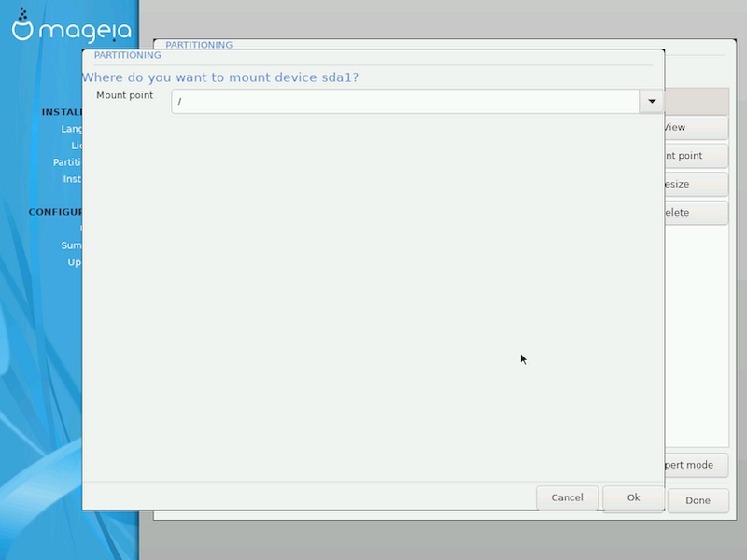Screen dimensions: 747x560
Task: Click the partly hidden Mount point button in background window
Action: pos(696,156)
